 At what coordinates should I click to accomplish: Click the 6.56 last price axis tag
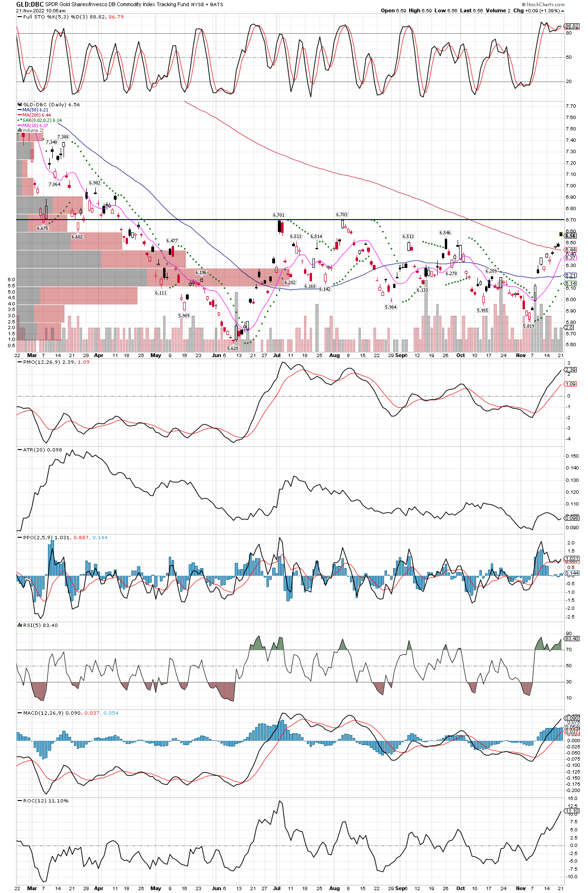click(570, 236)
